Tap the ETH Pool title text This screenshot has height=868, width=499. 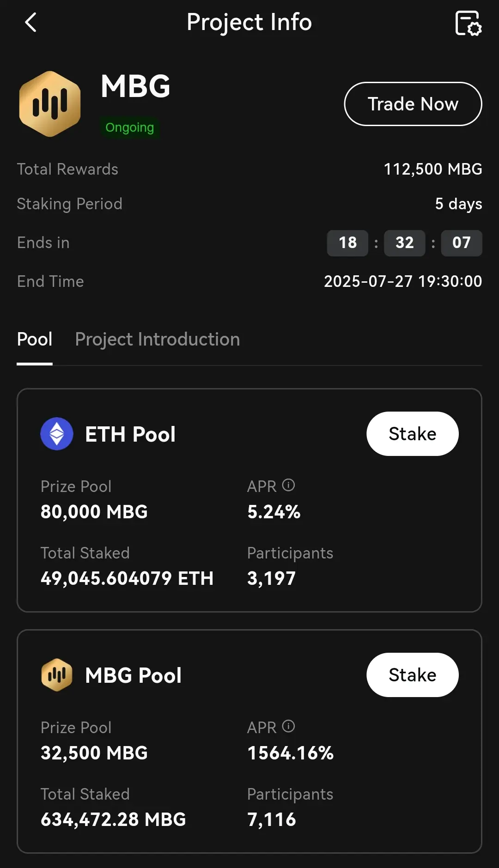click(130, 434)
